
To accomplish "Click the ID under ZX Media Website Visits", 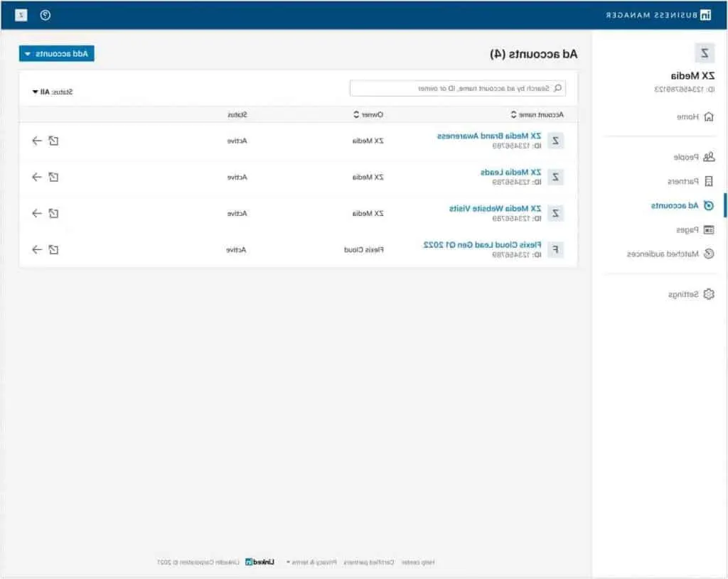I will pyautogui.click(x=517, y=218).
